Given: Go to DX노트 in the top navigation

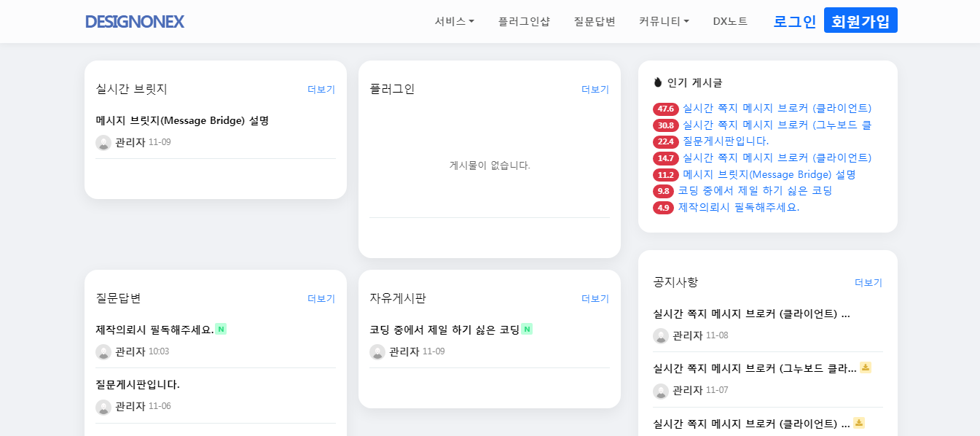Looking at the screenshot, I should click(730, 22).
